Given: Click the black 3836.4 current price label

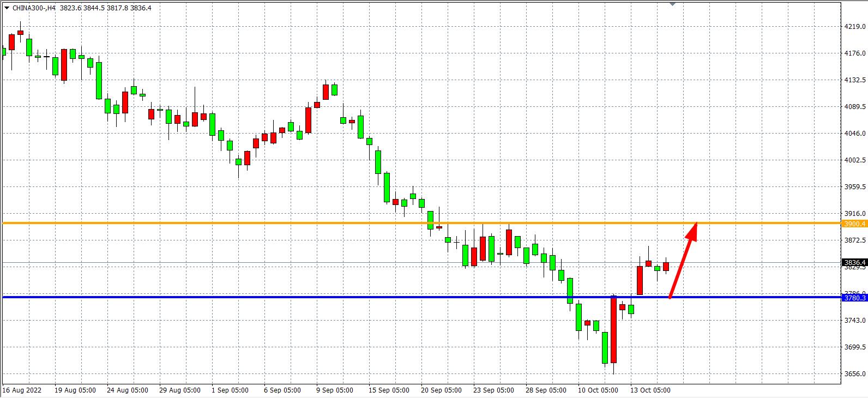Looking at the screenshot, I should (x=854, y=262).
